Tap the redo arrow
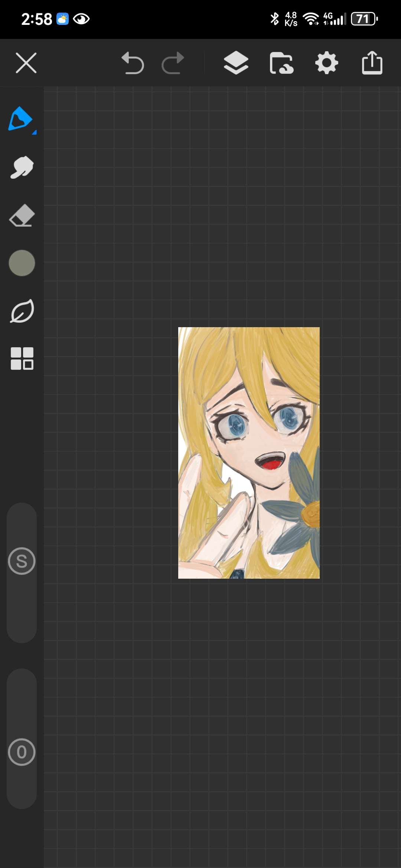 click(x=173, y=63)
